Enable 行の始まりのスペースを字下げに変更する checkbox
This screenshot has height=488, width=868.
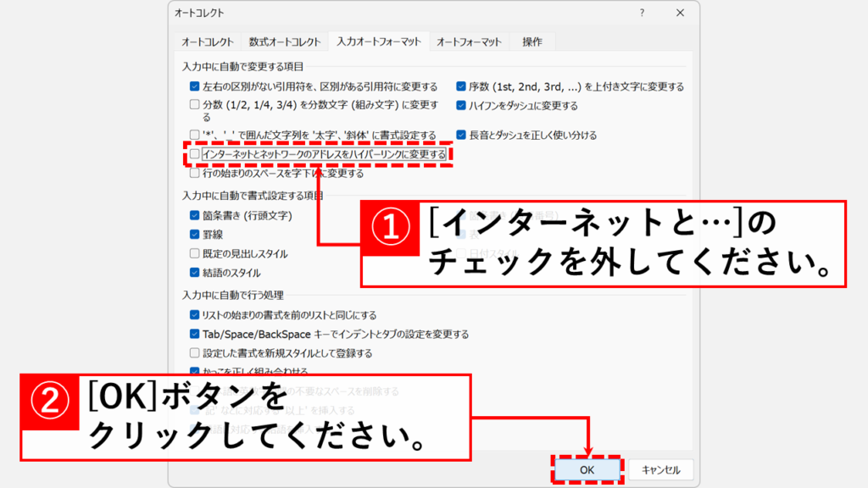point(194,173)
